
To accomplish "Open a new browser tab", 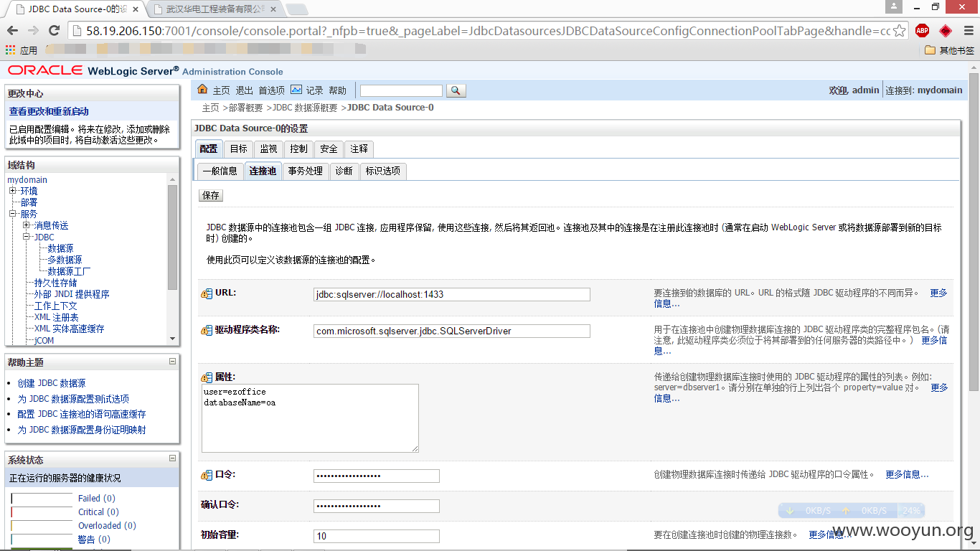I will 297,9.
